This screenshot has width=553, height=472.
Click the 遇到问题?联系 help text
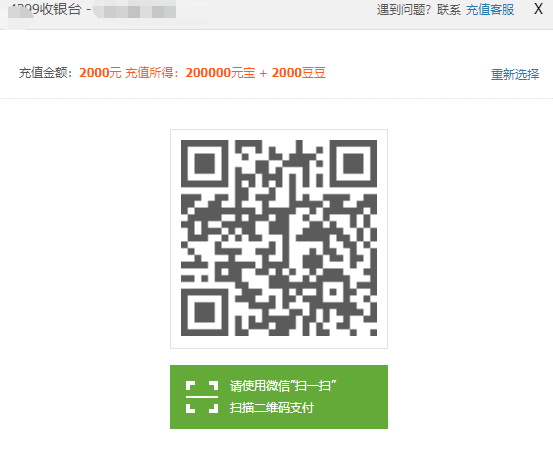point(419,10)
